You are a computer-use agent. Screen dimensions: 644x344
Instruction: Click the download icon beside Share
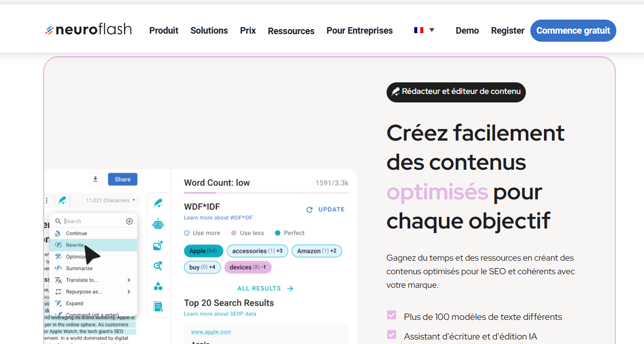[x=96, y=179]
